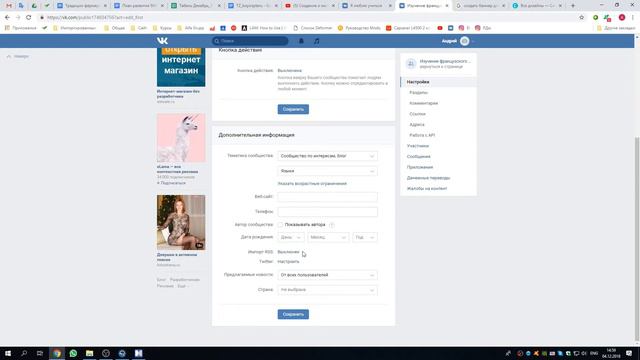Click the lower Сохранить button
The width and height of the screenshot is (640, 360).
point(293,314)
